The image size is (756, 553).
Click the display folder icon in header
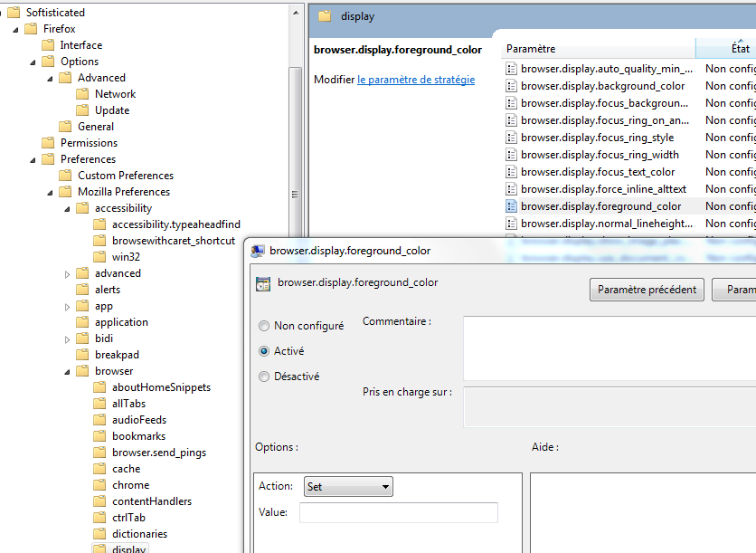coord(325,16)
